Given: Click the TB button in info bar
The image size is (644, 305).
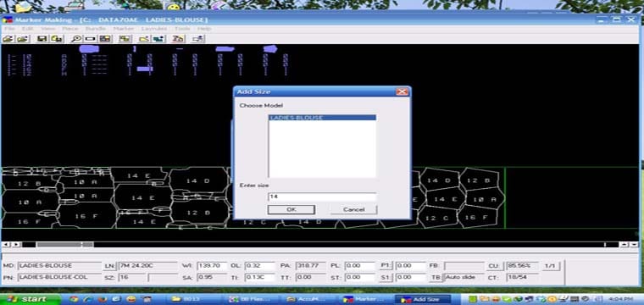Looking at the screenshot, I should tap(436, 278).
